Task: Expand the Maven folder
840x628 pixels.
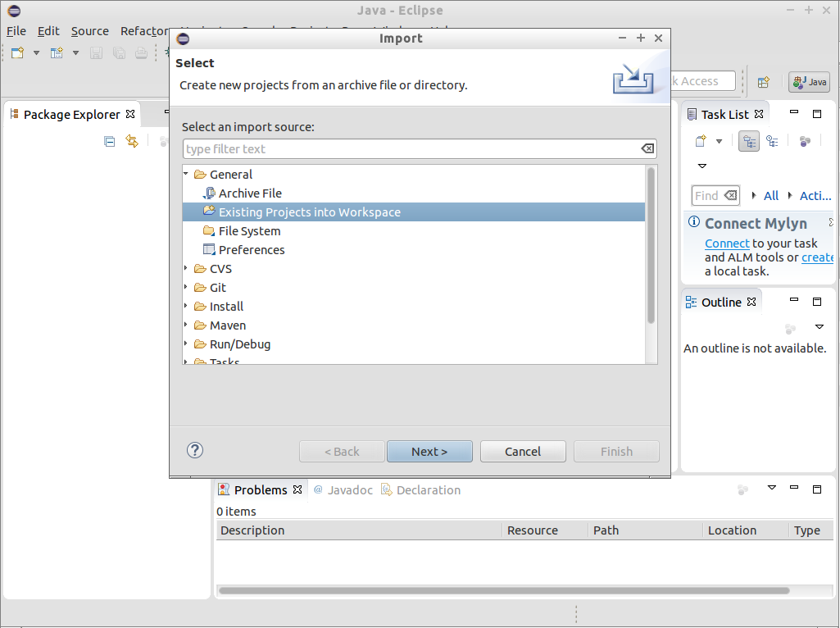Action: 186,325
